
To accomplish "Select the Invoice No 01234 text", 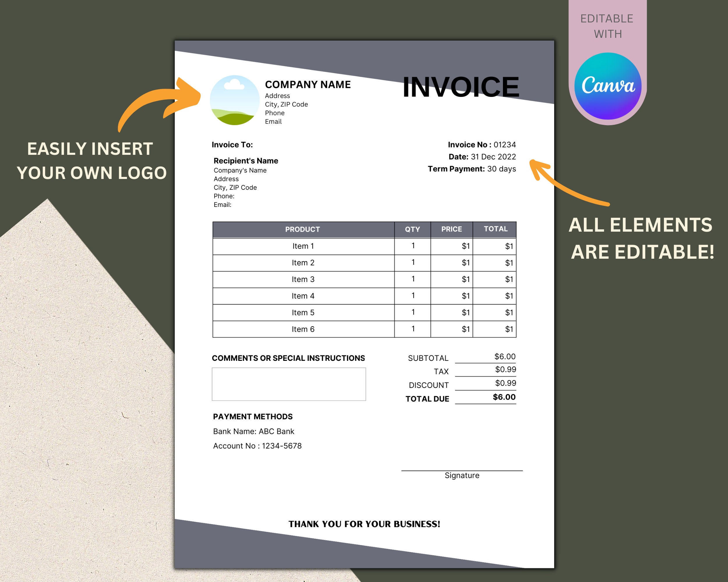I will click(x=482, y=144).
